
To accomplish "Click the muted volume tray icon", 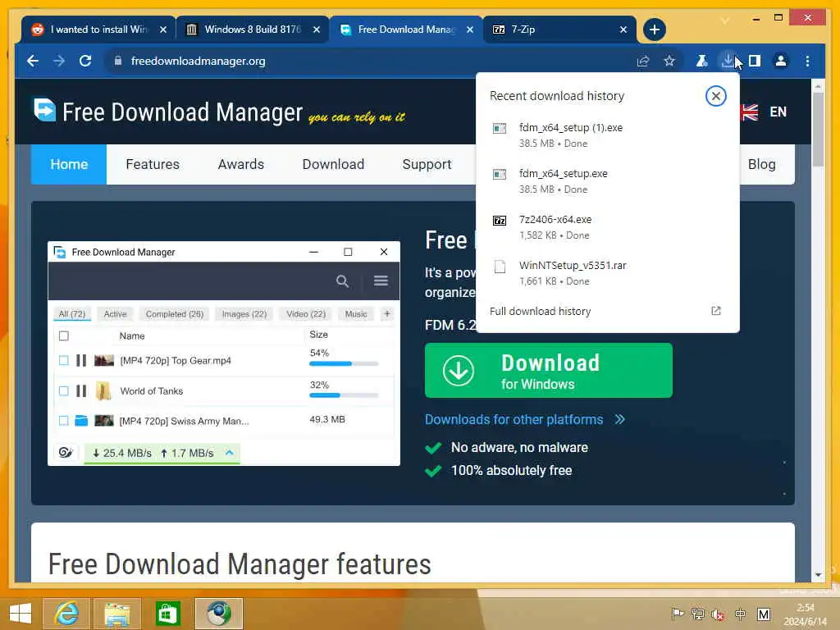I will tap(718, 614).
